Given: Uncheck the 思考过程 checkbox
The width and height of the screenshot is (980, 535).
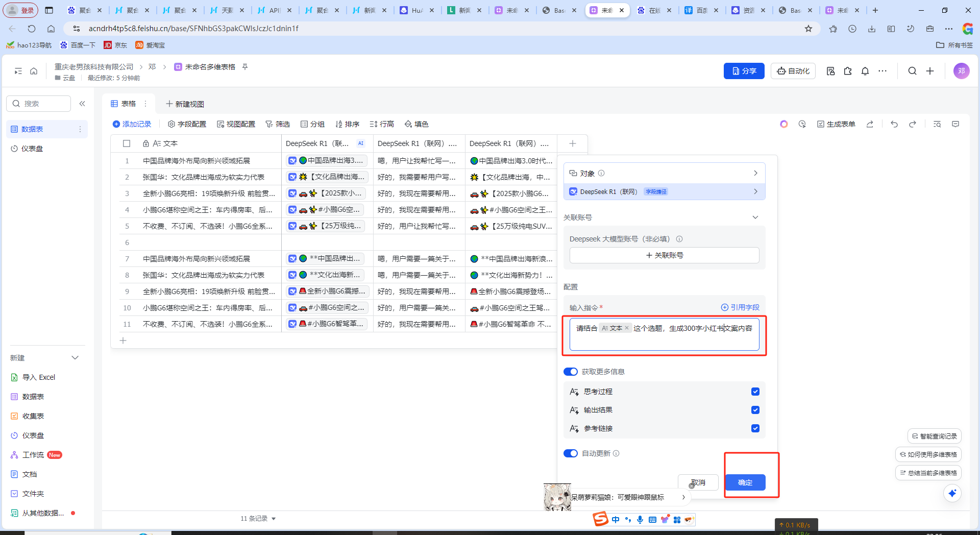Looking at the screenshot, I should click(x=755, y=392).
